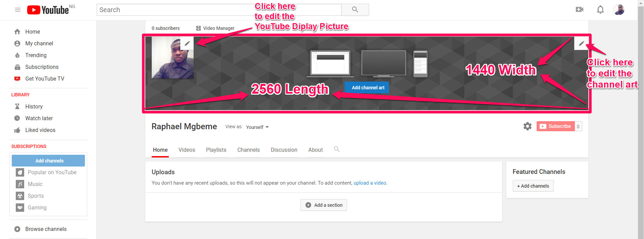644x239 pixels.
Task: Switch to the Videos tab
Action: [x=187, y=150]
